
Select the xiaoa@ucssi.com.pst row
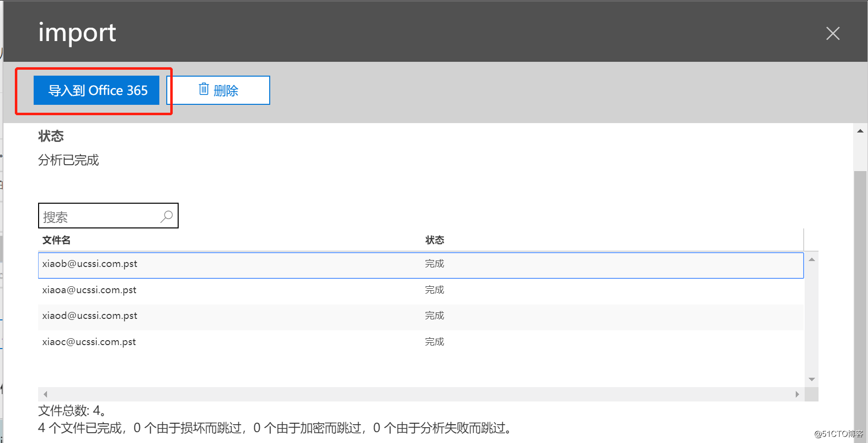tap(421, 291)
